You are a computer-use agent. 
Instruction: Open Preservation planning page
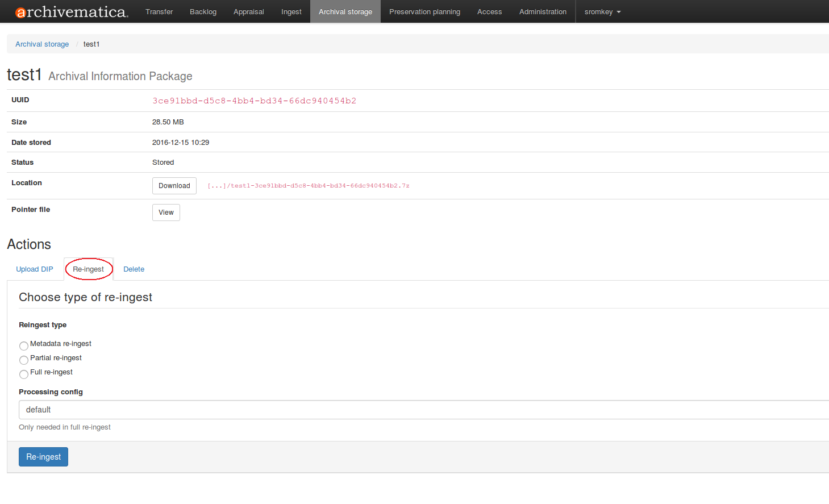pos(424,12)
